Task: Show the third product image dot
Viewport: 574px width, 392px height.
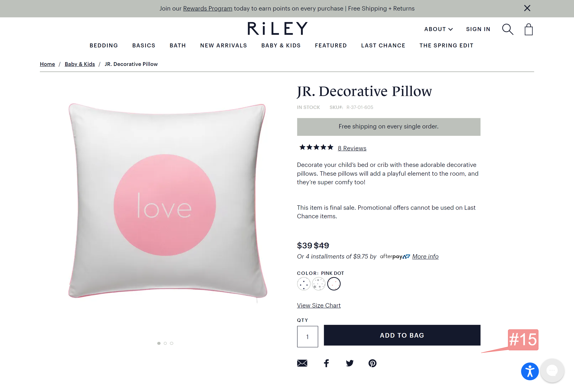Action: (x=172, y=343)
